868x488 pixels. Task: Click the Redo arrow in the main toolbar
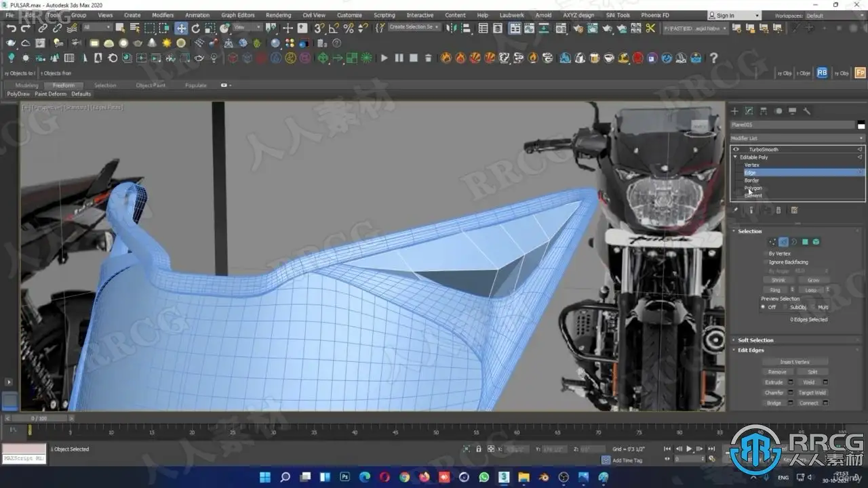[x=26, y=28]
